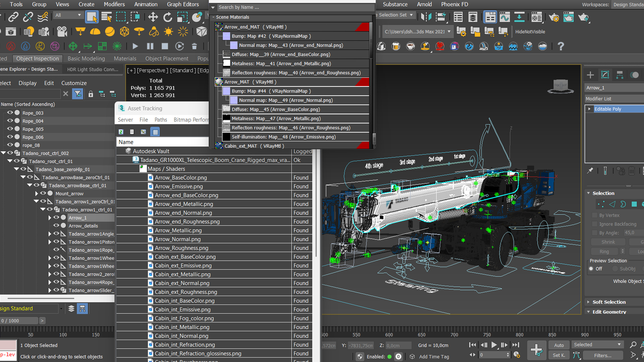The height and width of the screenshot is (362, 644).
Task: Click the 0 / 1000 time slider
Action: [x=19, y=321]
